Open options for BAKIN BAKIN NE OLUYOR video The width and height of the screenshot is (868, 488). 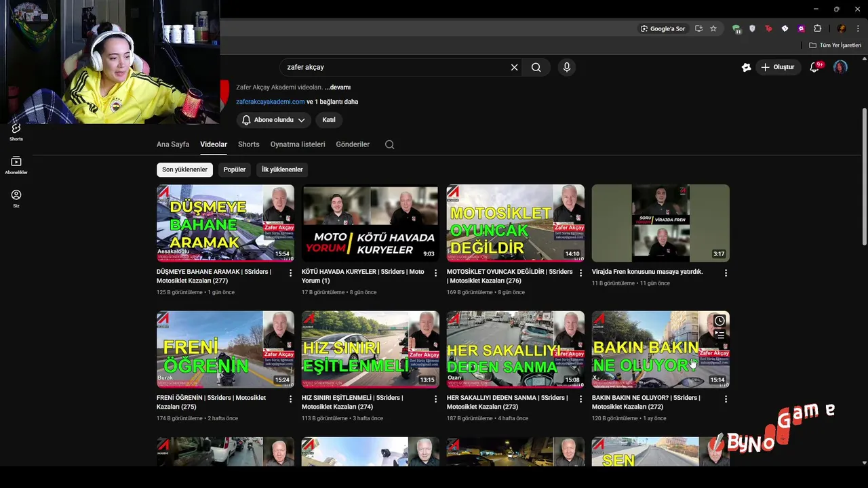pos(726,399)
